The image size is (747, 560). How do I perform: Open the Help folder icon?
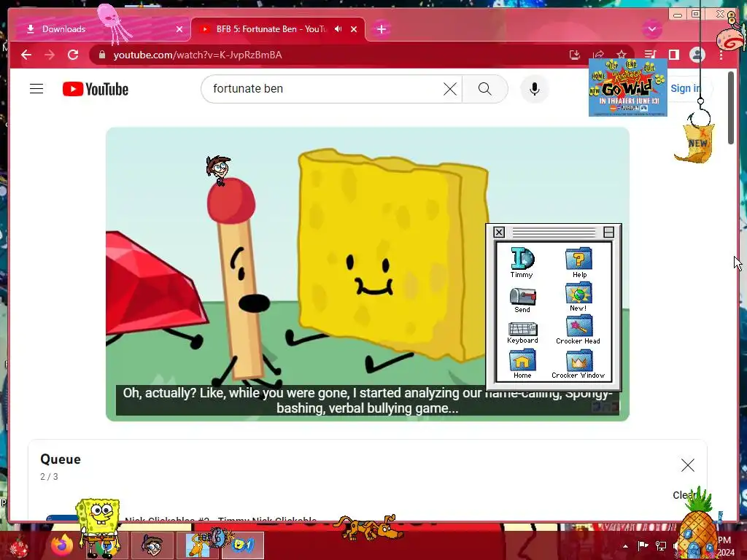click(578, 262)
